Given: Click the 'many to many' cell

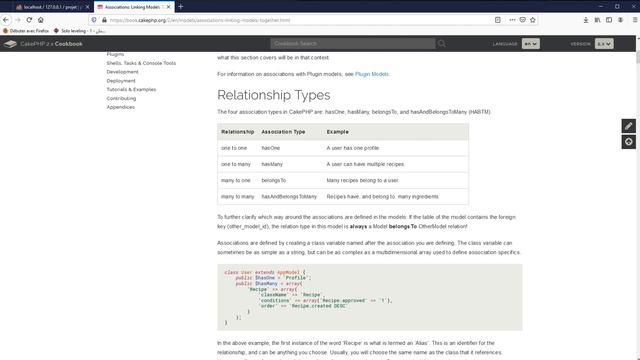Looking at the screenshot, I should tap(237, 196).
